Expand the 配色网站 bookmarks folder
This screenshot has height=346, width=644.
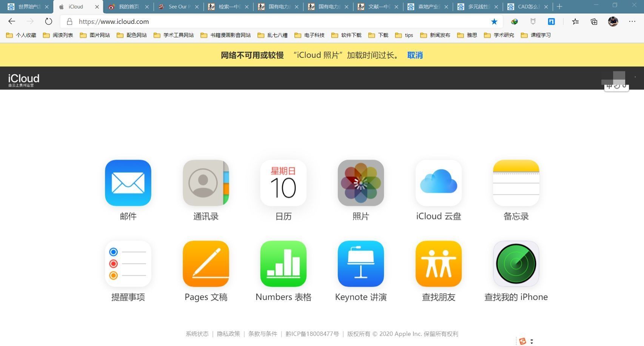point(132,35)
